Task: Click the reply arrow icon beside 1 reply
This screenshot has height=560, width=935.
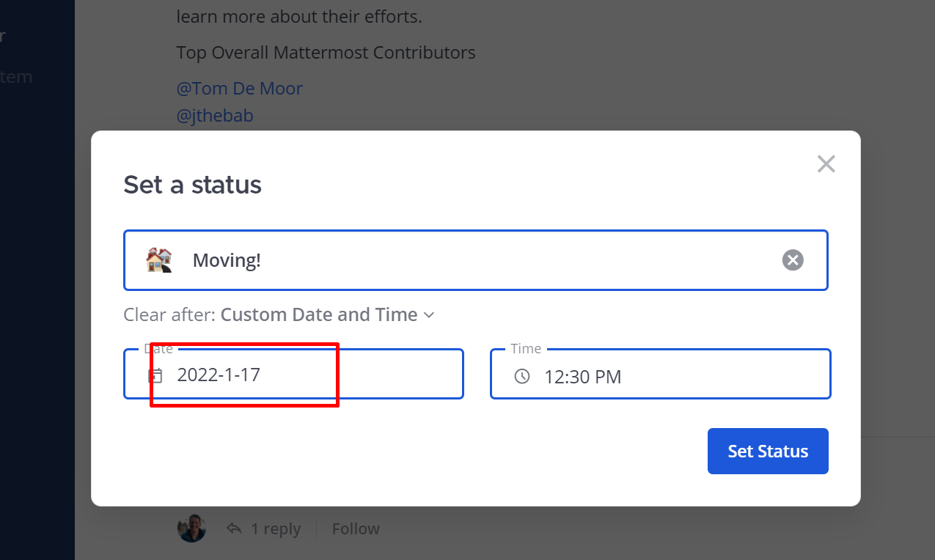Action: point(234,528)
